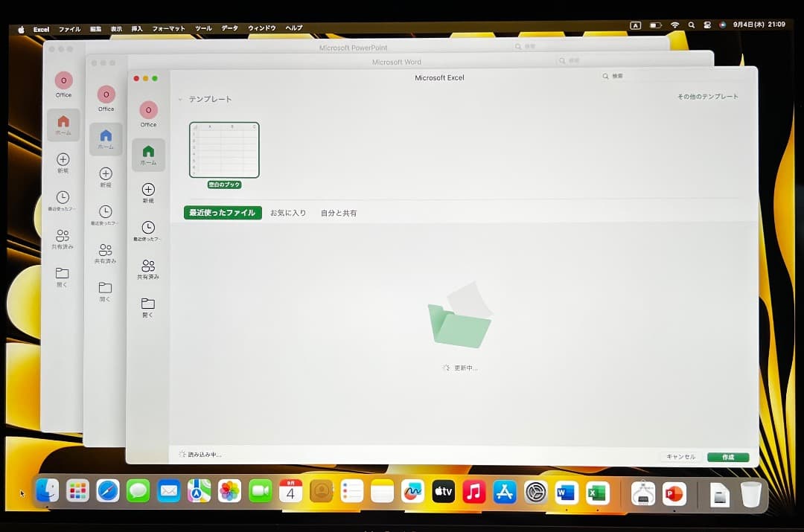This screenshot has height=532, width=804.
Task: Open the 挿入 menu in menu bar
Action: click(x=137, y=28)
